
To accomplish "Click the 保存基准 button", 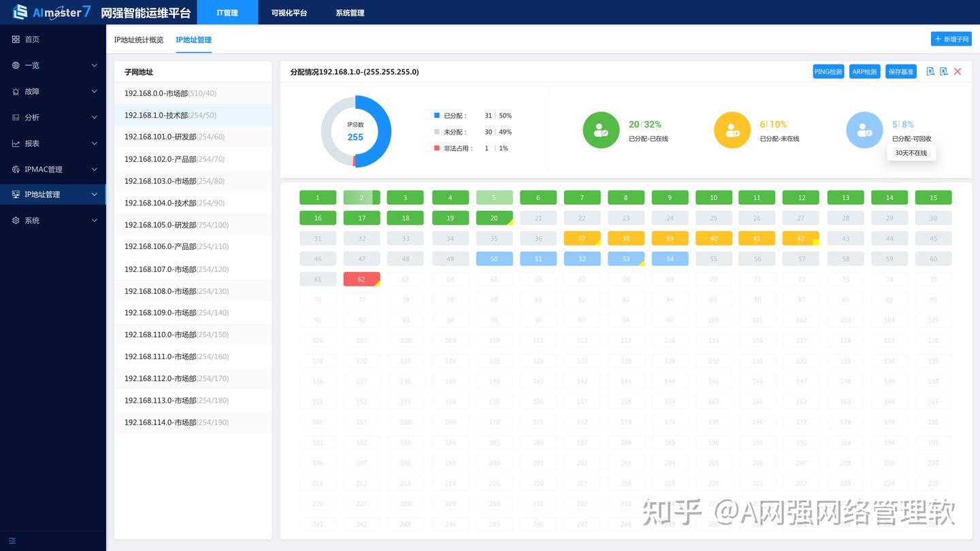I will (901, 71).
